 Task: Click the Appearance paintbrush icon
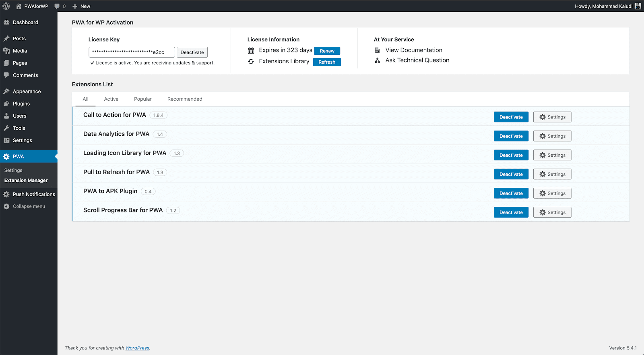(6, 91)
